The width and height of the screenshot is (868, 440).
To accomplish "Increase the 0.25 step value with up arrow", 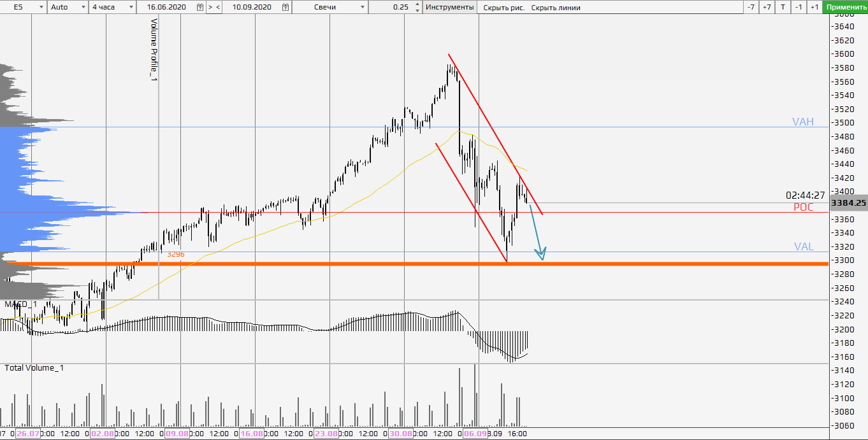I will coord(417,4).
